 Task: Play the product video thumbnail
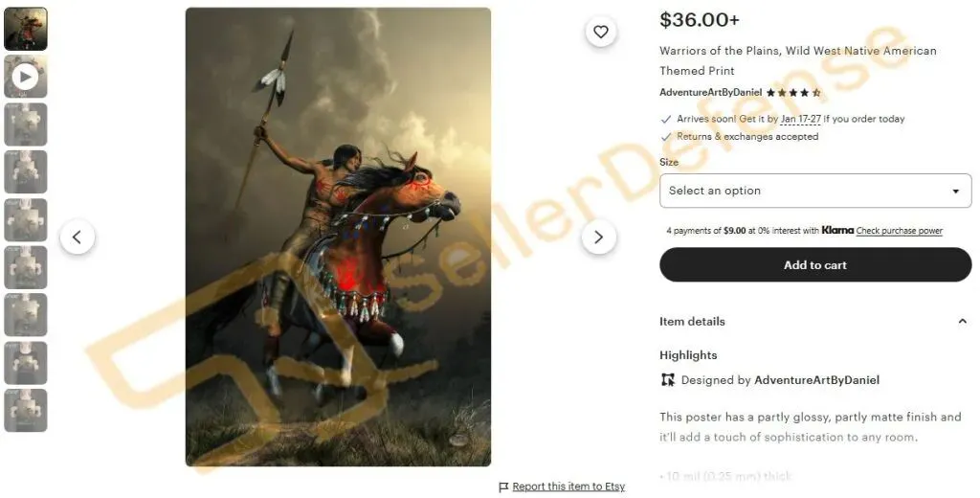pos(26,77)
